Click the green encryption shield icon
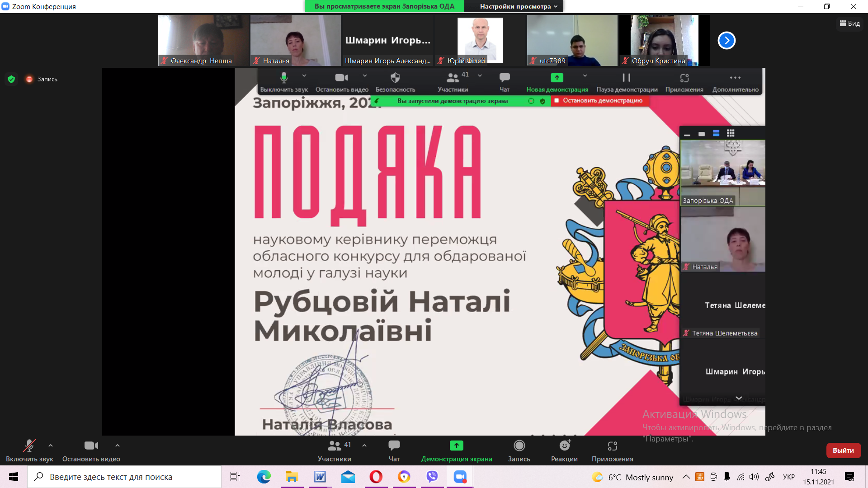The image size is (868, 488). pyautogui.click(x=12, y=79)
